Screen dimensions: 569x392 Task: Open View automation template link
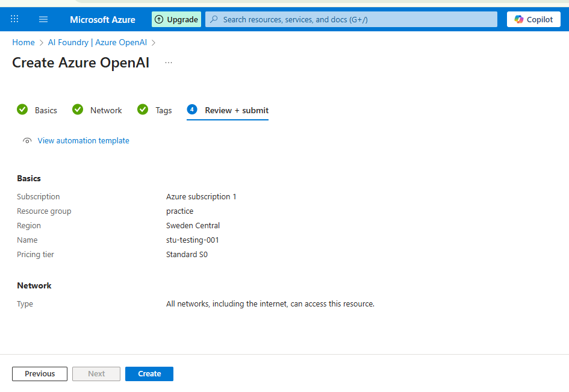pyautogui.click(x=84, y=140)
